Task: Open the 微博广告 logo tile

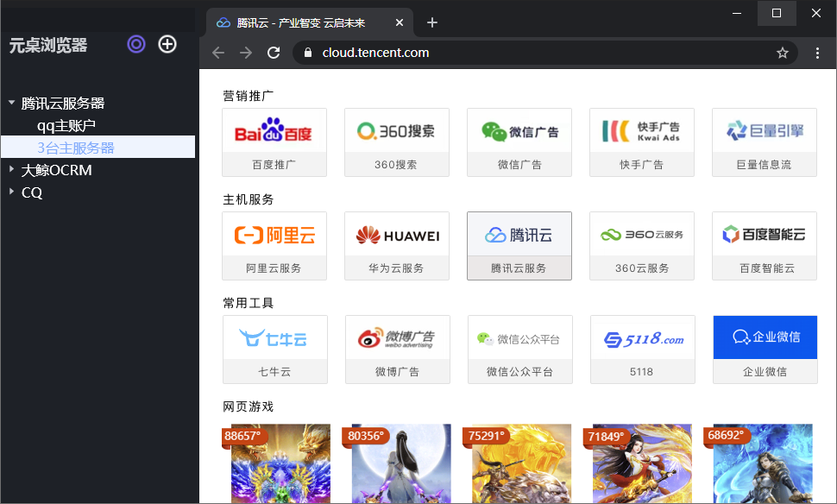Action: (x=398, y=337)
